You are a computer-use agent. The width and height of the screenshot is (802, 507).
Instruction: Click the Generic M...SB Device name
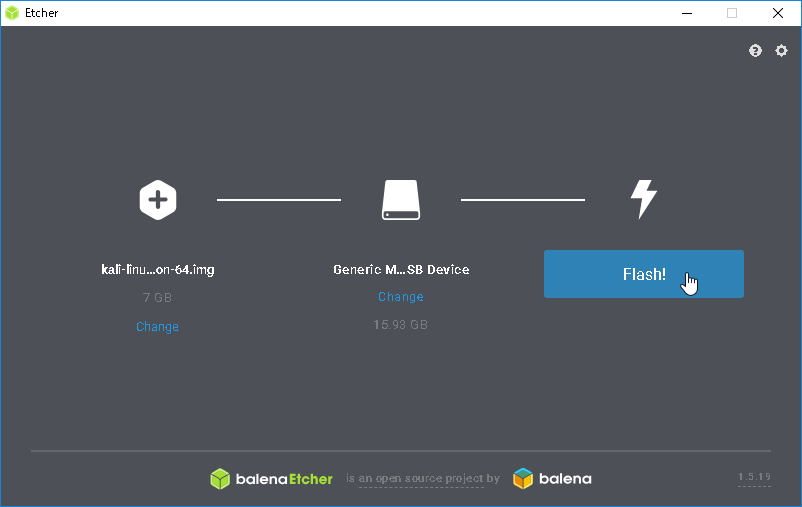coord(401,270)
